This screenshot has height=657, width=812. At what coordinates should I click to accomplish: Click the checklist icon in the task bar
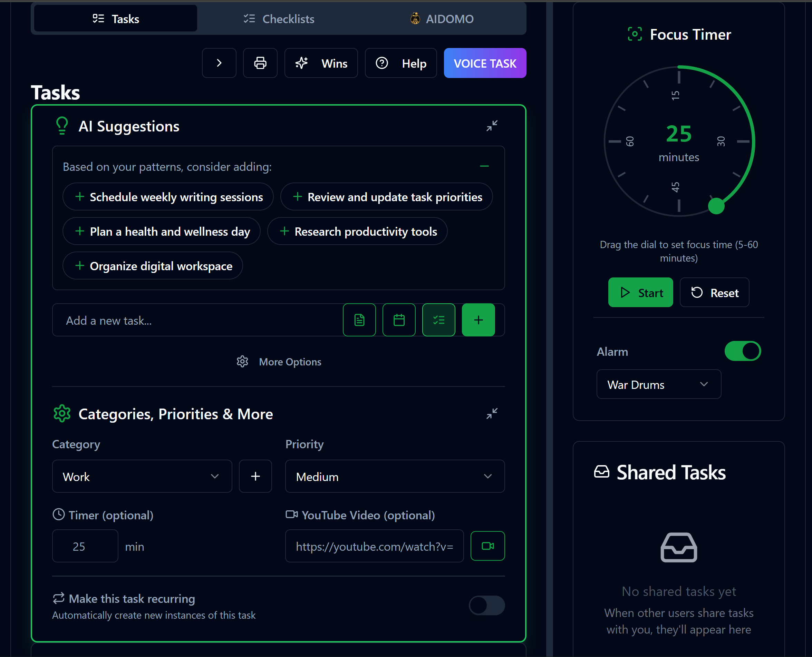point(438,320)
